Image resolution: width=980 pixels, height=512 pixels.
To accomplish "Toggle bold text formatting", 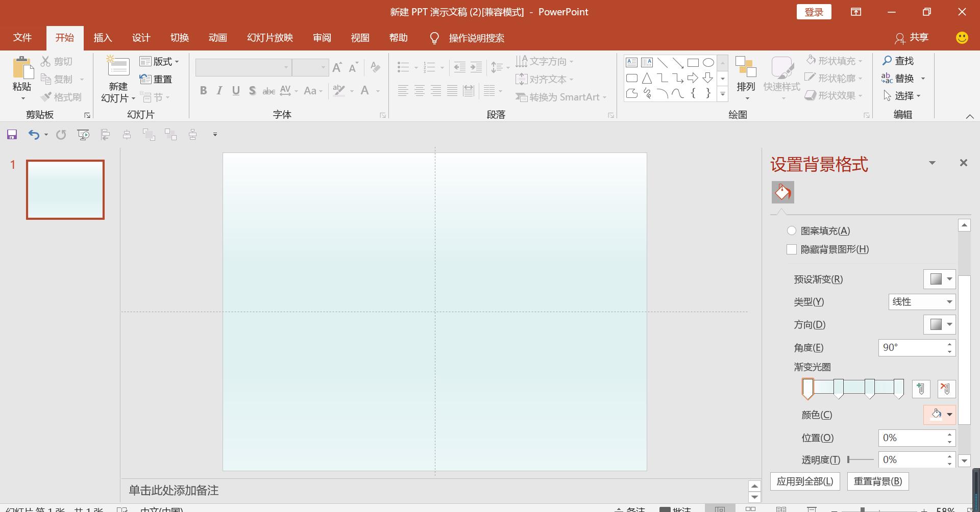I will tap(203, 90).
